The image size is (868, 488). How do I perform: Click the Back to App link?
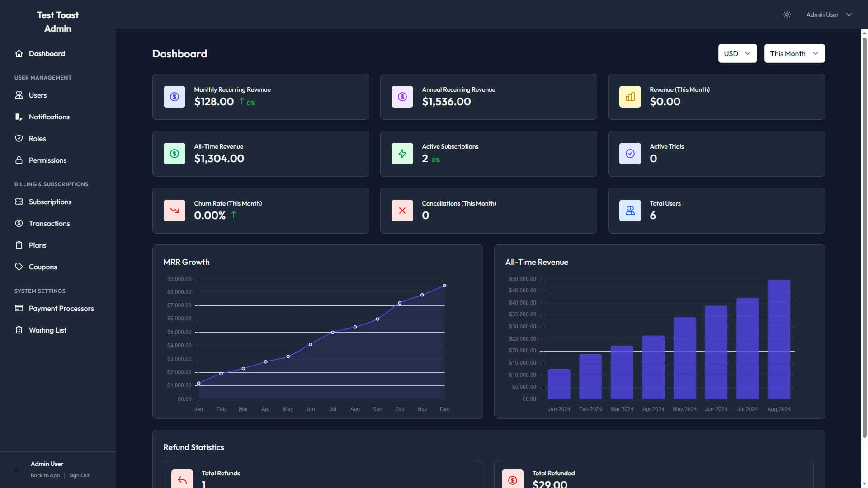pyautogui.click(x=45, y=475)
